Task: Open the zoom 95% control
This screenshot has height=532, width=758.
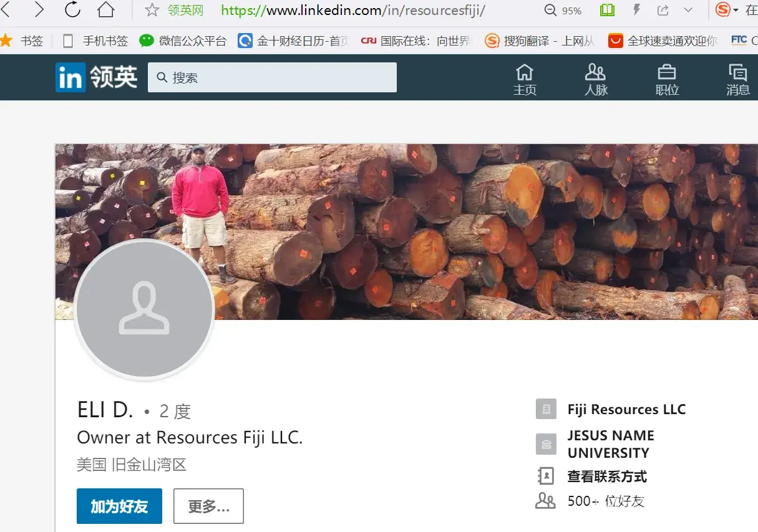Action: 563,11
